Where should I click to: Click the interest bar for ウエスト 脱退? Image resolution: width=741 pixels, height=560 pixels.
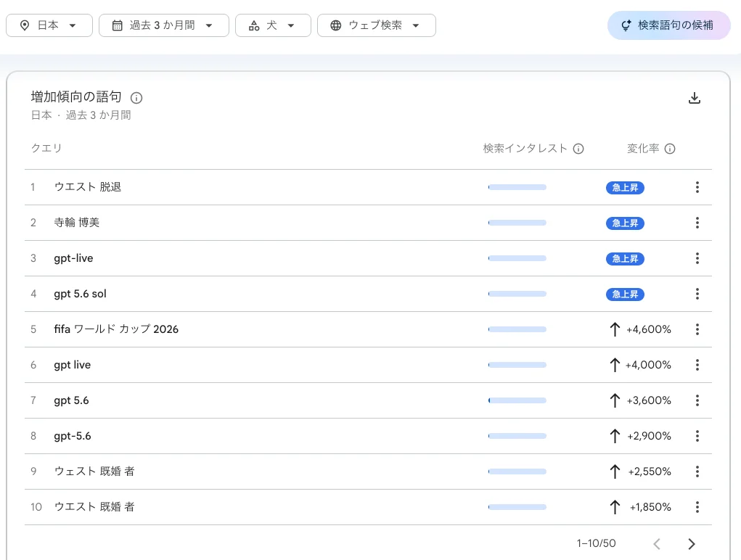point(517,187)
